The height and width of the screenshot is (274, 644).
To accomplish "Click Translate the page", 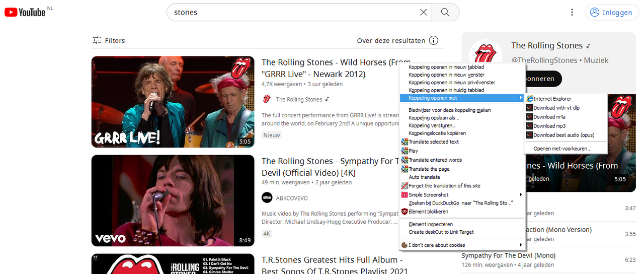I will pyautogui.click(x=462, y=169).
